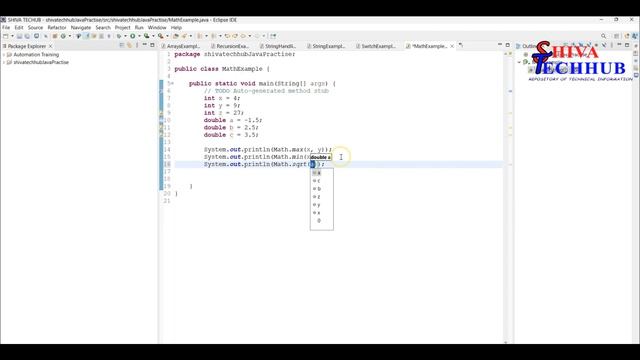Switch to the ArrayExampl.. editor tab
The height and width of the screenshot is (360, 640).
coord(180,46)
